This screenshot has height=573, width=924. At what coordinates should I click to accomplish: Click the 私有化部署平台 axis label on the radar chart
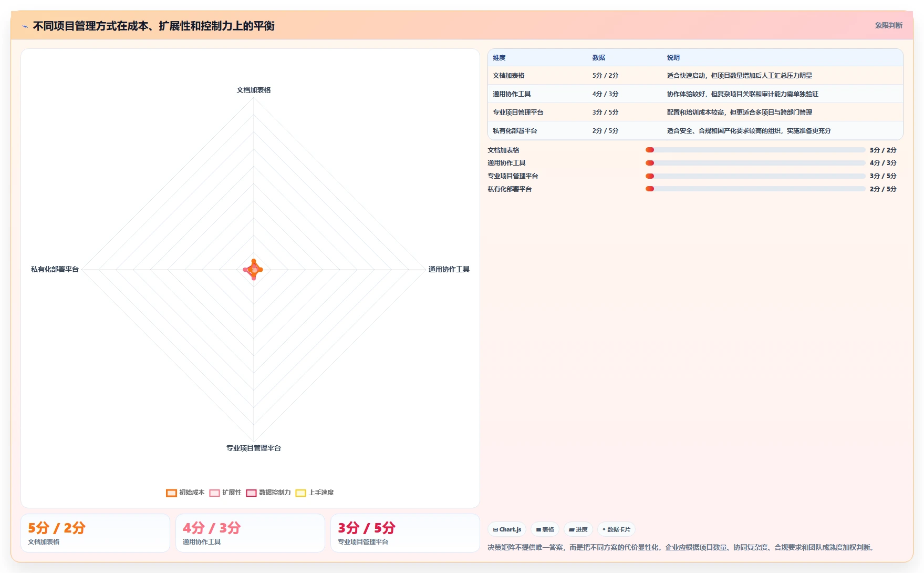click(55, 269)
